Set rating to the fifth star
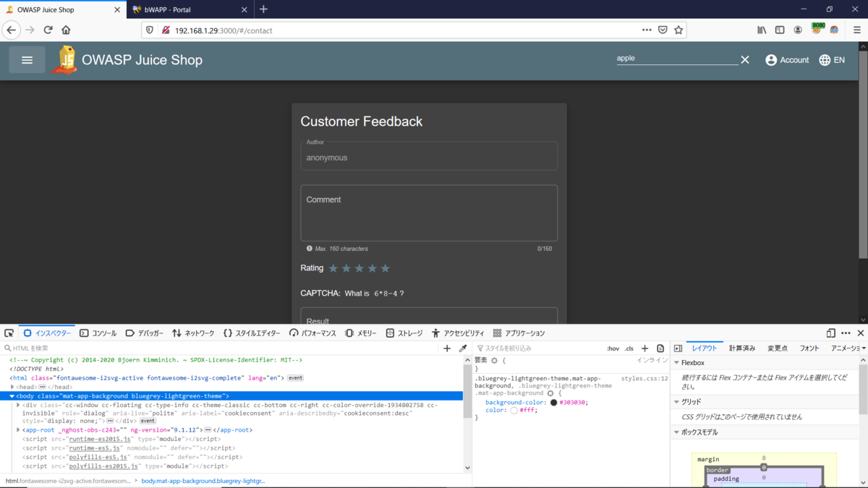 (386, 268)
